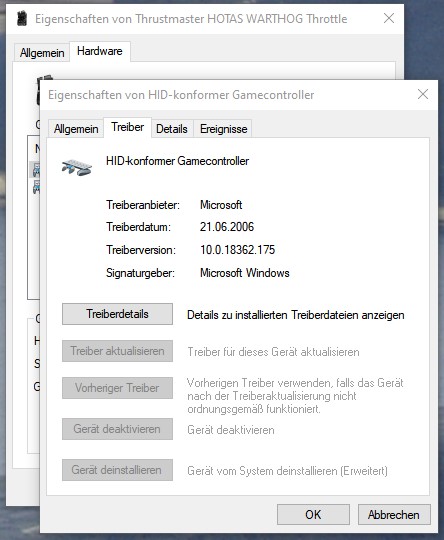This screenshot has height=540, width=444.
Task: Open the Details tab
Action: pos(172,129)
